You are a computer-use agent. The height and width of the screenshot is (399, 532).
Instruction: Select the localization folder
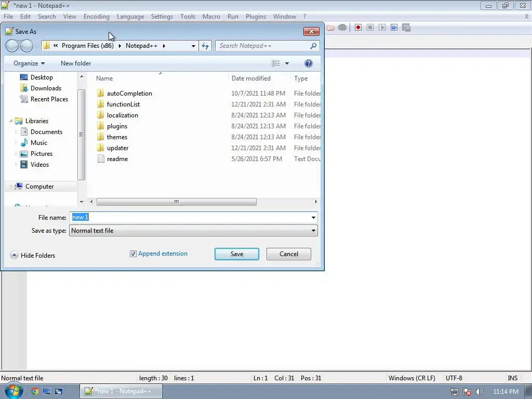(122, 115)
